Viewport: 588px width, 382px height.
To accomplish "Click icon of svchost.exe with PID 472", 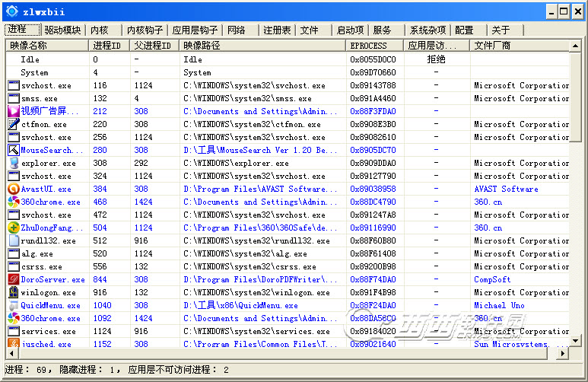I will coord(14,215).
